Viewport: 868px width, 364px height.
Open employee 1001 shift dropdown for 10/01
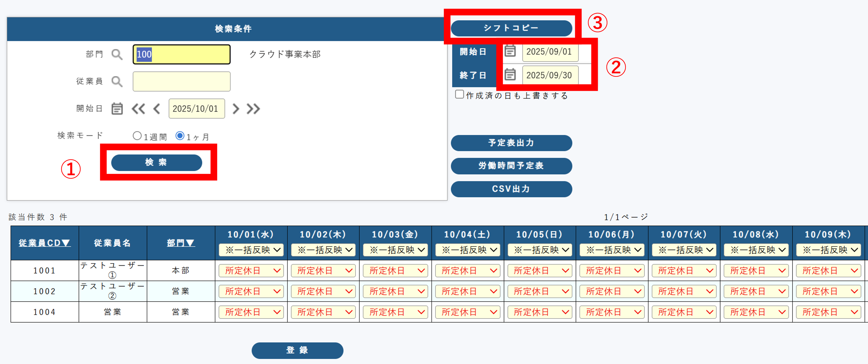point(251,271)
